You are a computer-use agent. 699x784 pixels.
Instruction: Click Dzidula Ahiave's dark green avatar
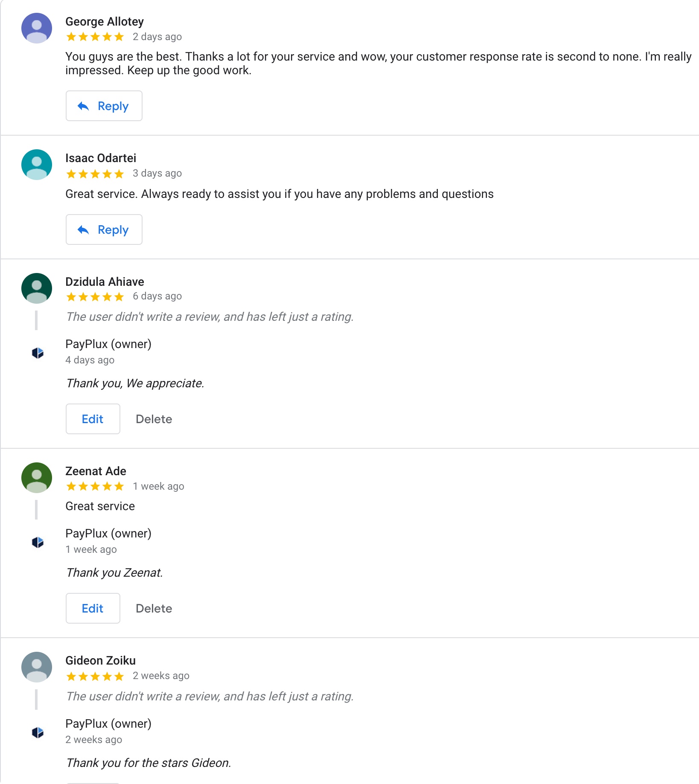click(x=37, y=288)
